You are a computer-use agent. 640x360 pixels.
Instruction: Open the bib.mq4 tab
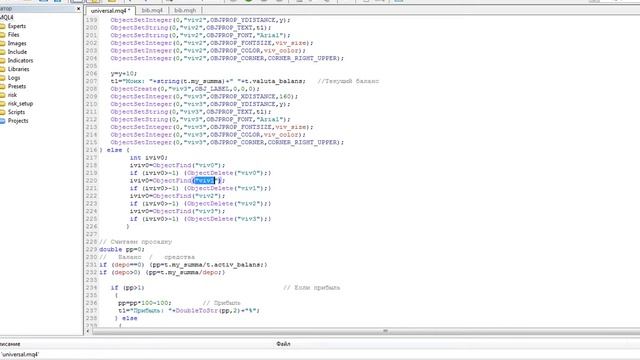152,10
